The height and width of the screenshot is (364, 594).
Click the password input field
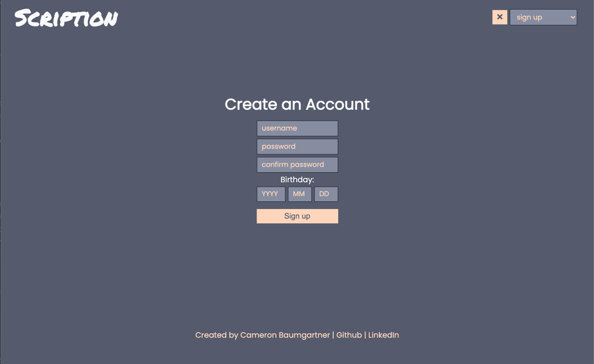pos(297,147)
